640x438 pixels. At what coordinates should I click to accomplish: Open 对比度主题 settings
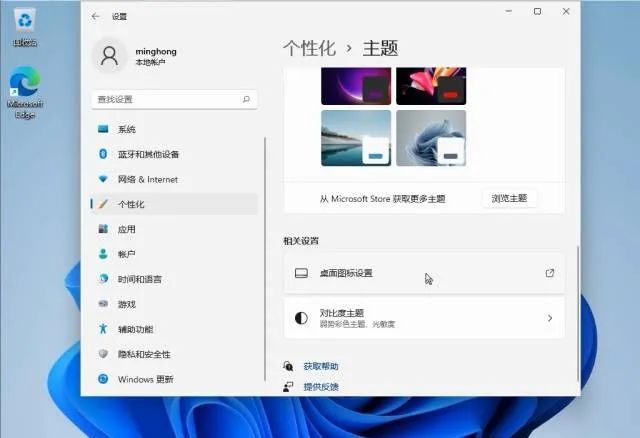click(424, 318)
